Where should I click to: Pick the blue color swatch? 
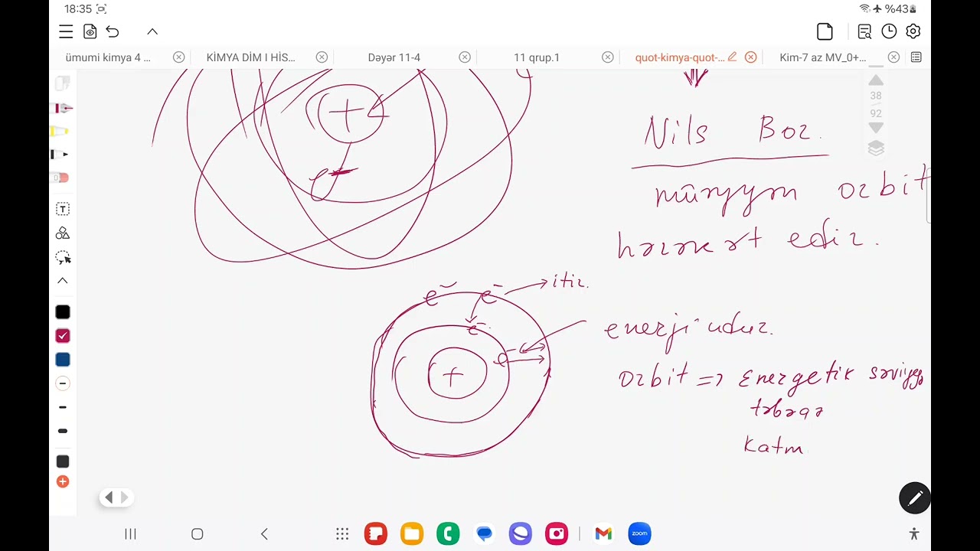tap(63, 360)
